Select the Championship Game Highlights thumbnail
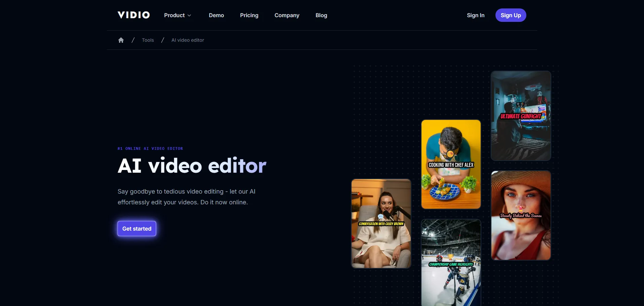Viewport: 644px width, 306px height. (x=451, y=263)
